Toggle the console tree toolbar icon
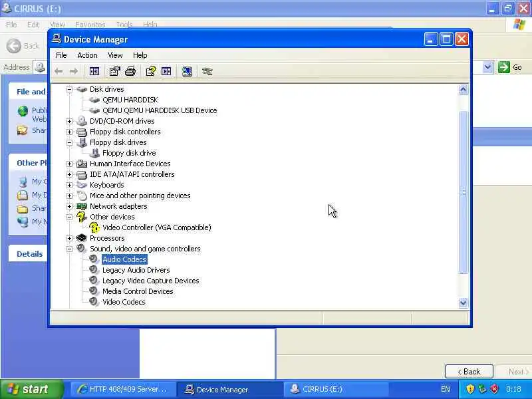The image size is (532, 399). tap(94, 71)
